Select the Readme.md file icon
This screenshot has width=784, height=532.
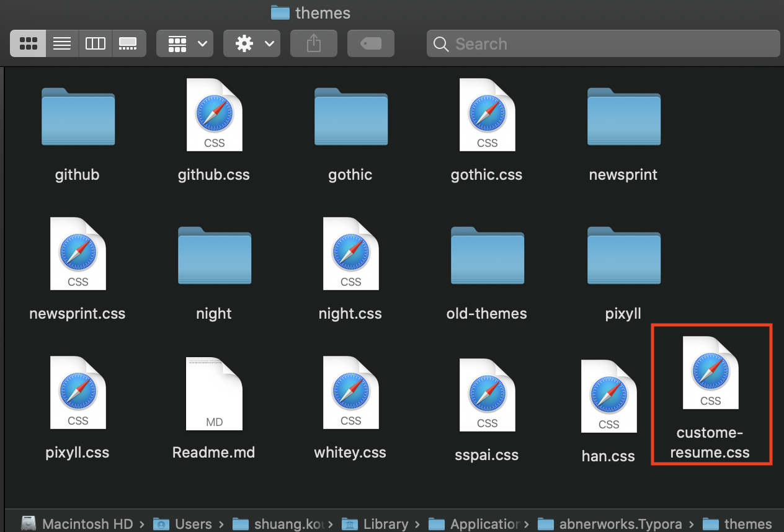click(214, 394)
